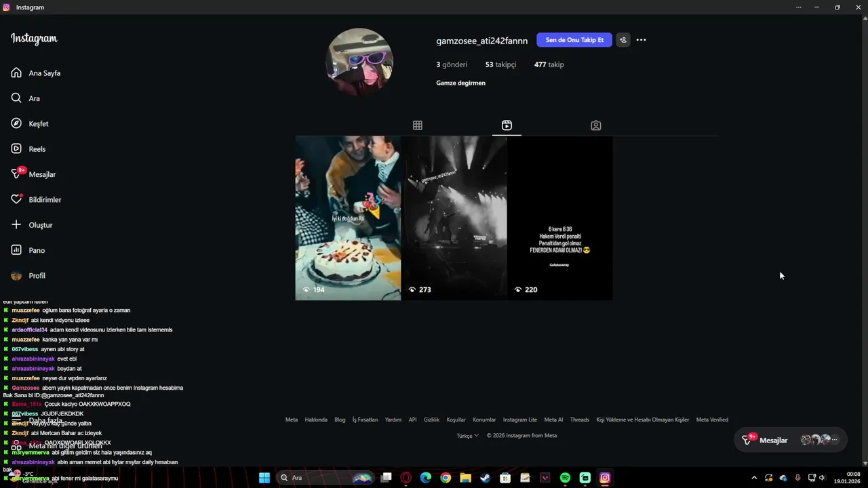The width and height of the screenshot is (868, 488).
Task: Open the Meta AI footer link
Action: [553, 420]
